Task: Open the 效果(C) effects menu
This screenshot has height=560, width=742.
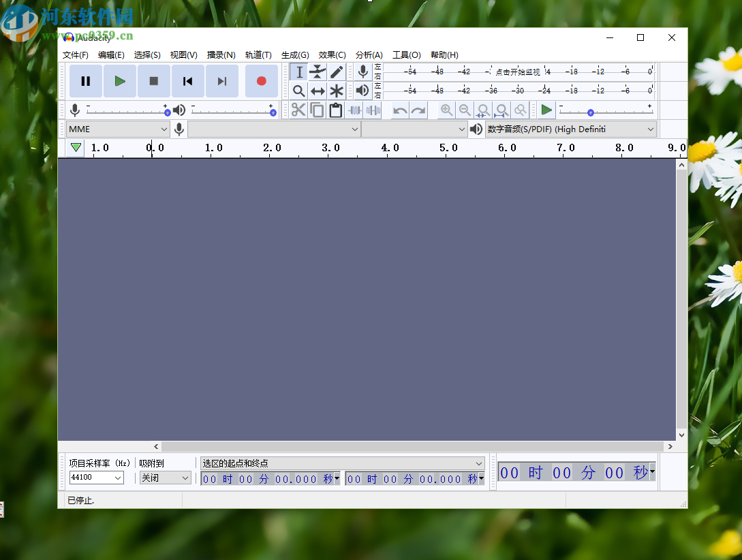Action: (332, 55)
